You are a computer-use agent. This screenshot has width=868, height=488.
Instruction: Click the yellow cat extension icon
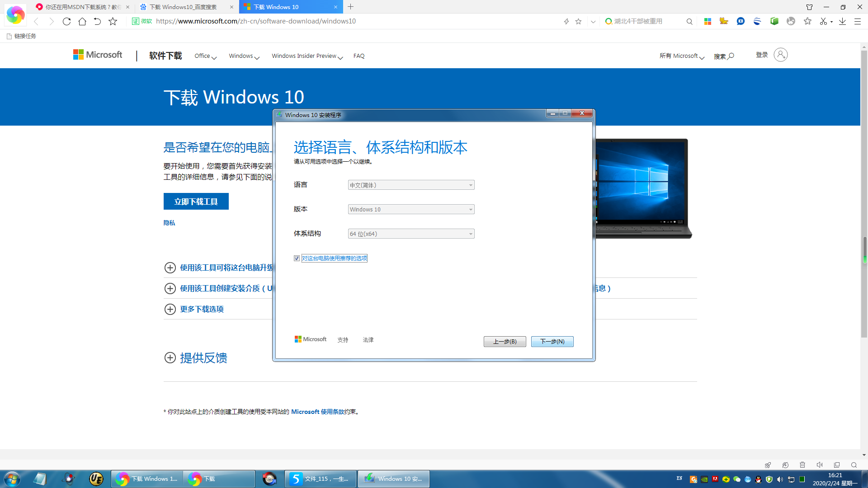(x=724, y=21)
